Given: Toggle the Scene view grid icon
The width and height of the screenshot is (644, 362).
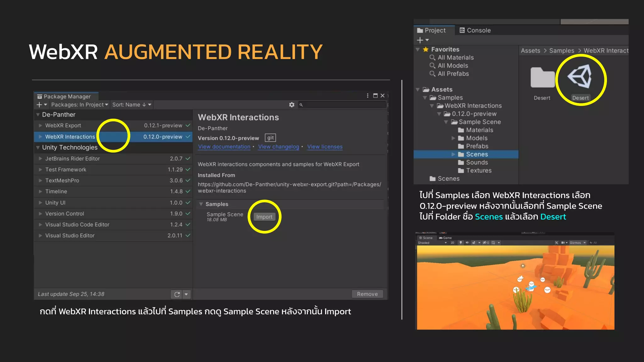Looking at the screenshot, I should (493, 243).
